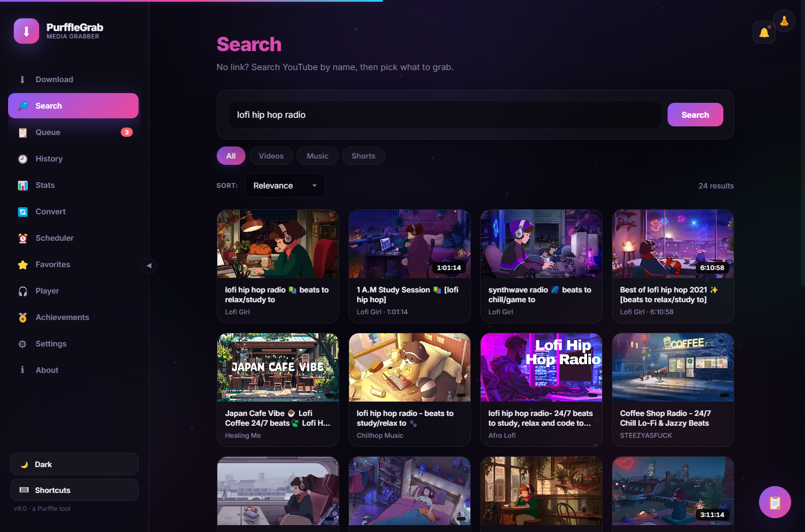The image size is (805, 532).
Task: Click channel name 'STEEZYASFUCK'
Action: click(x=646, y=435)
